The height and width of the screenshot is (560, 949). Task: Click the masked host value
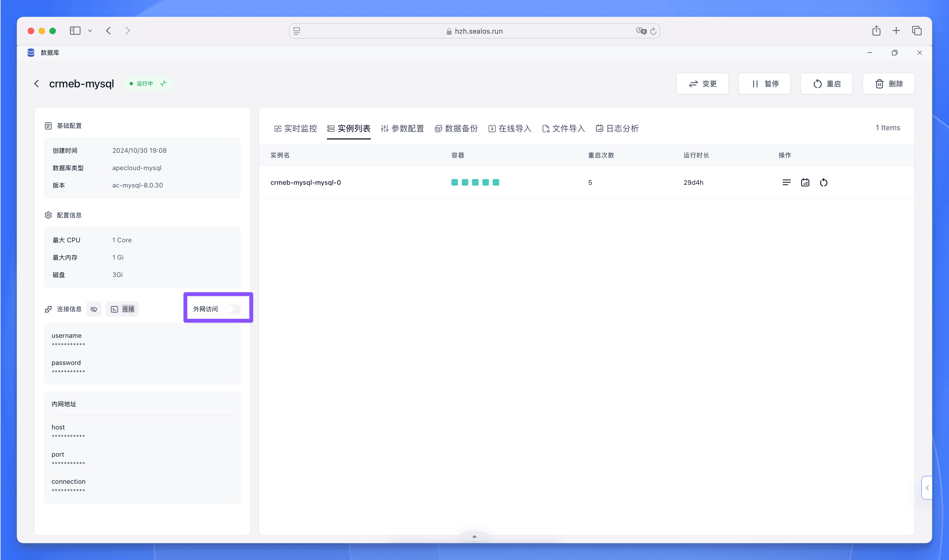point(68,436)
